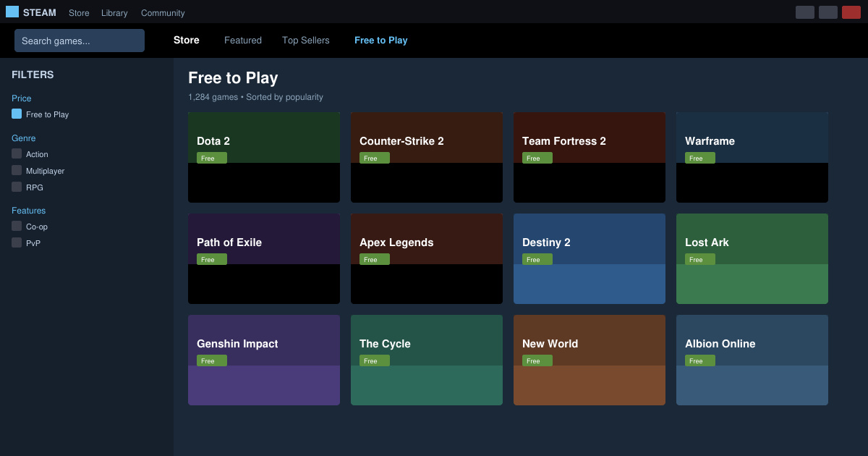Click the Free badge on New World
The image size is (868, 456).
click(x=537, y=360)
